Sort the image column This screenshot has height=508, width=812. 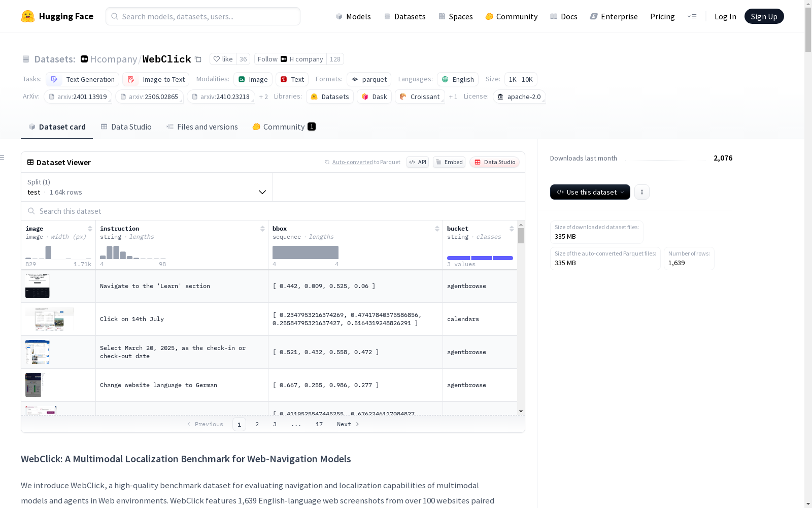[90, 229]
